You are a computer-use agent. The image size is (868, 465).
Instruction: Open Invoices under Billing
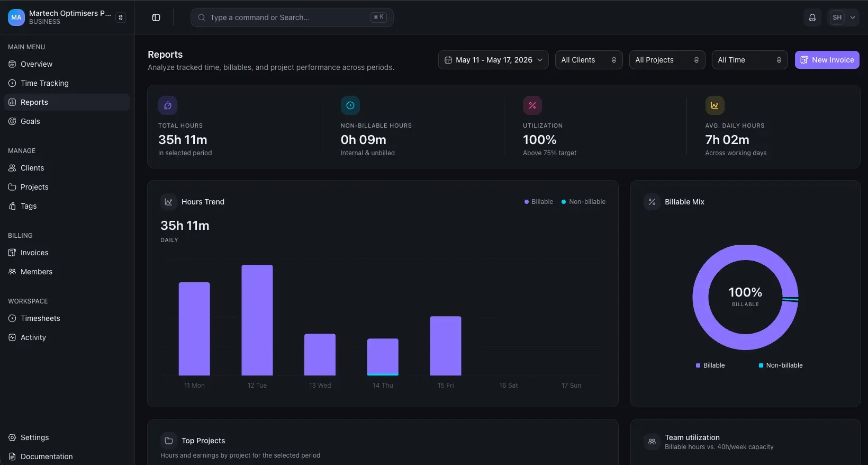tap(67, 253)
